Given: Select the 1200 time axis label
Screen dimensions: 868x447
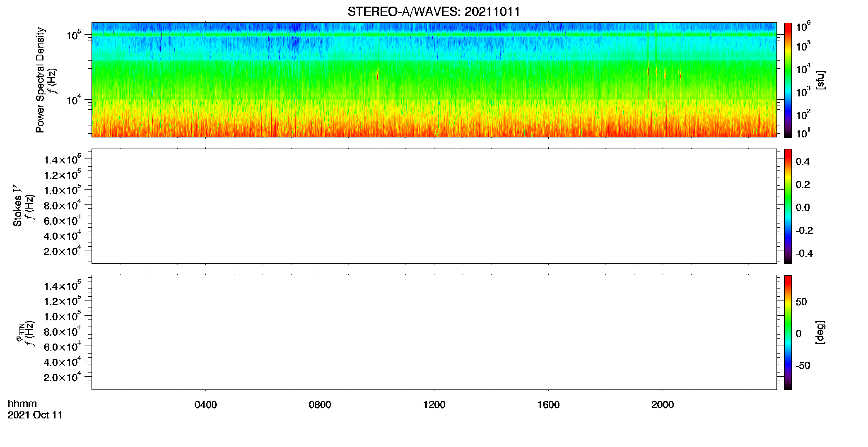Looking at the screenshot, I should [x=434, y=405].
